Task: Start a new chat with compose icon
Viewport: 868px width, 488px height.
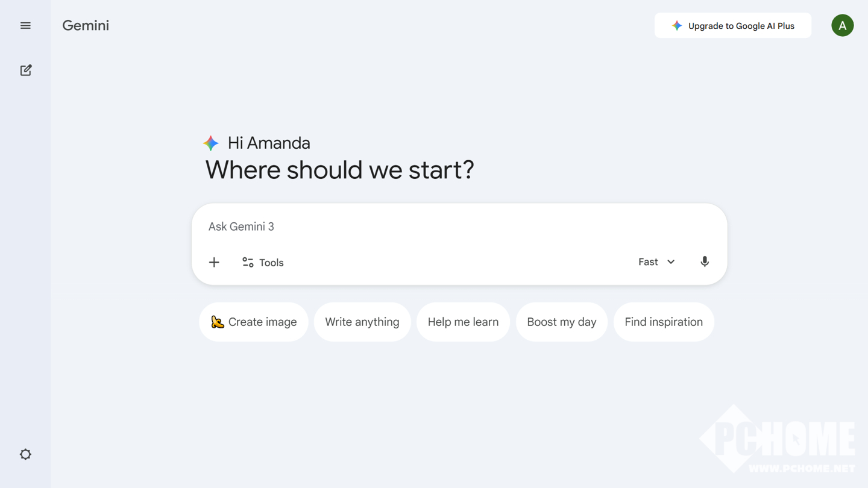Action: [25, 70]
